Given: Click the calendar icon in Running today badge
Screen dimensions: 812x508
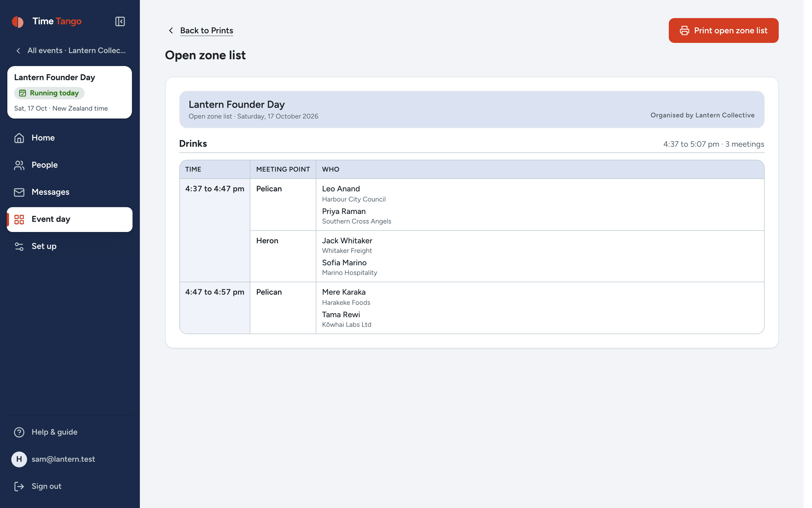Looking at the screenshot, I should click(23, 93).
